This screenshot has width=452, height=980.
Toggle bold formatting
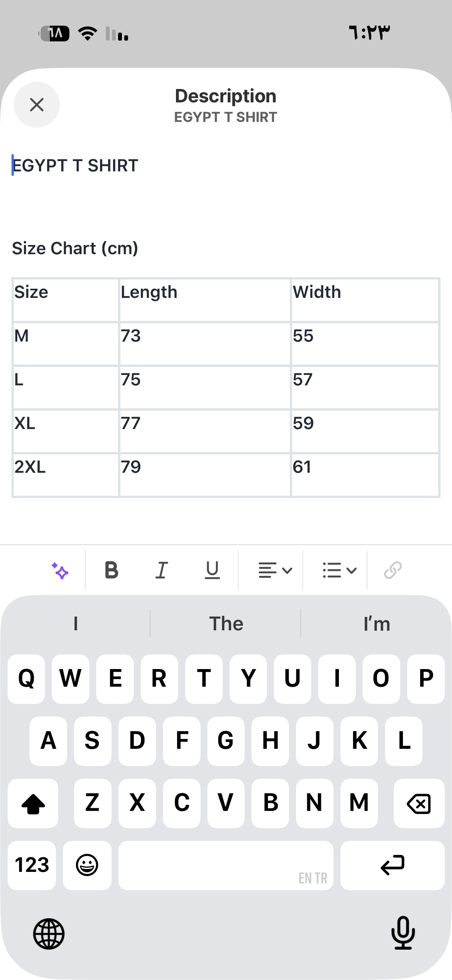(112, 570)
